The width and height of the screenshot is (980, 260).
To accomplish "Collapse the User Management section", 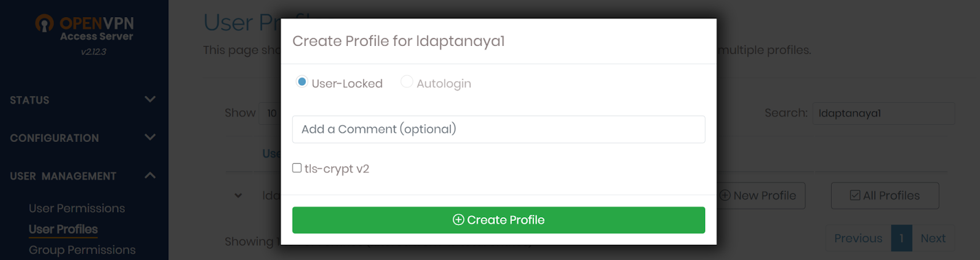I will click(x=83, y=176).
